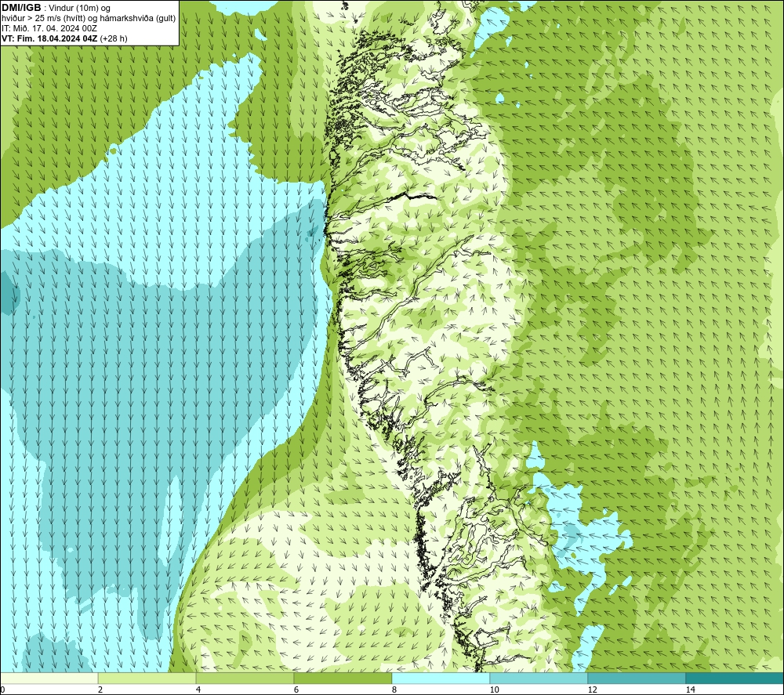784x695 pixels.
Task: Click the 'DMI/IGB' title text
Action: coord(21,8)
